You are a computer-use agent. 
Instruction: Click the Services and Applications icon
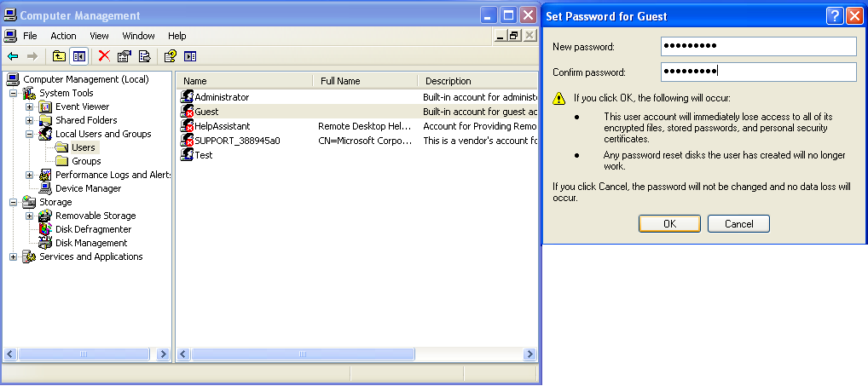[29, 256]
